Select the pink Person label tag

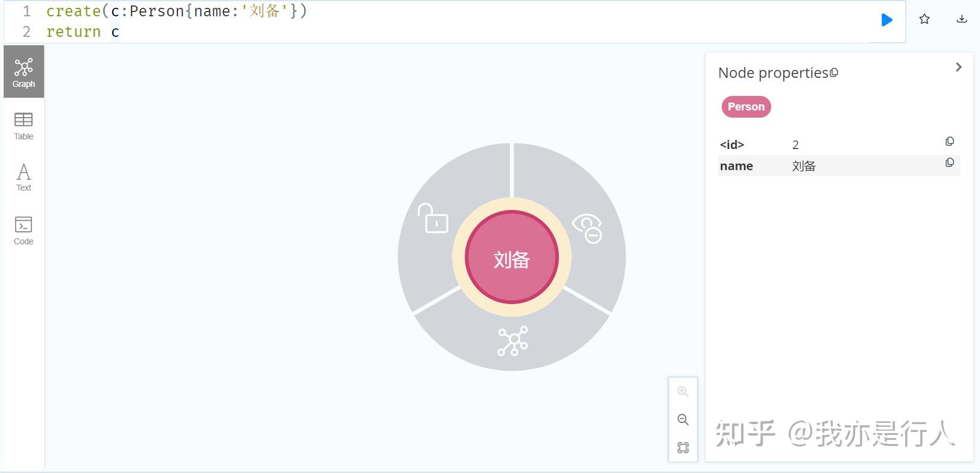coord(746,107)
